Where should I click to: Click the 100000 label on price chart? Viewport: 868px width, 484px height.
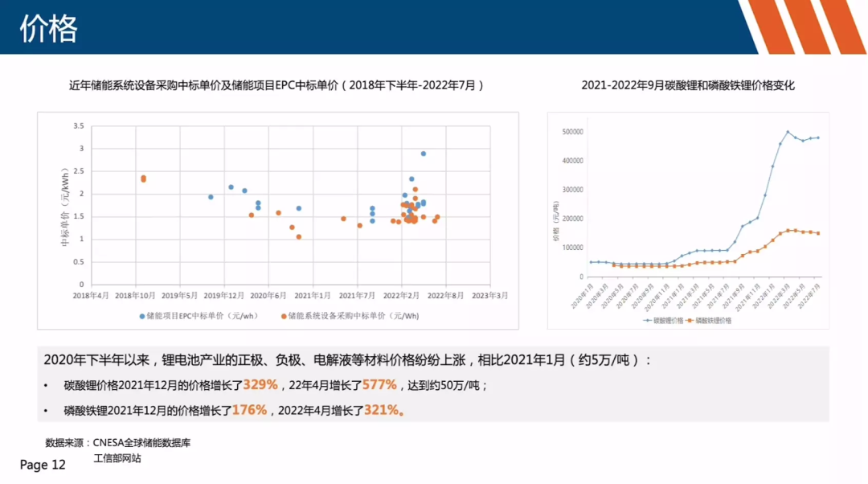click(x=572, y=248)
